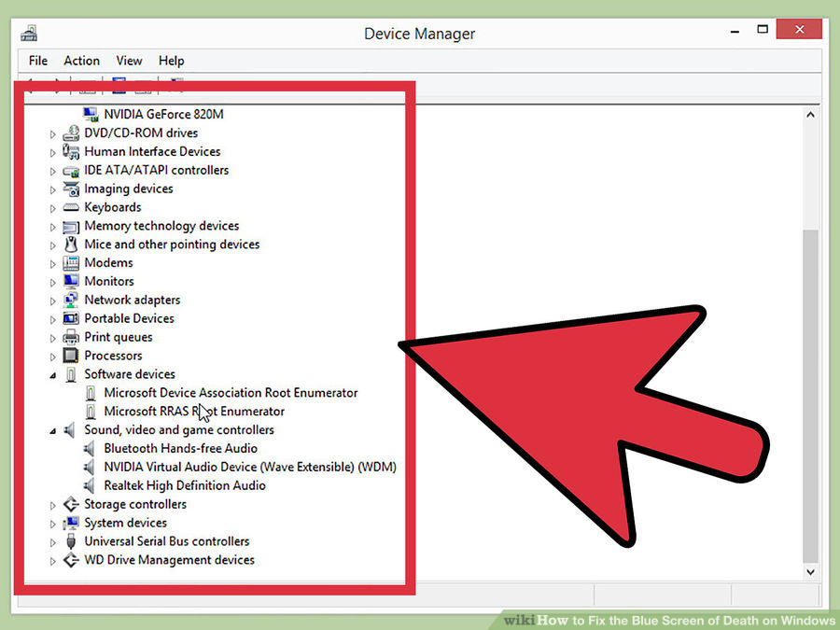Select the IDE ATA/ATAPI controllers label

point(157,170)
